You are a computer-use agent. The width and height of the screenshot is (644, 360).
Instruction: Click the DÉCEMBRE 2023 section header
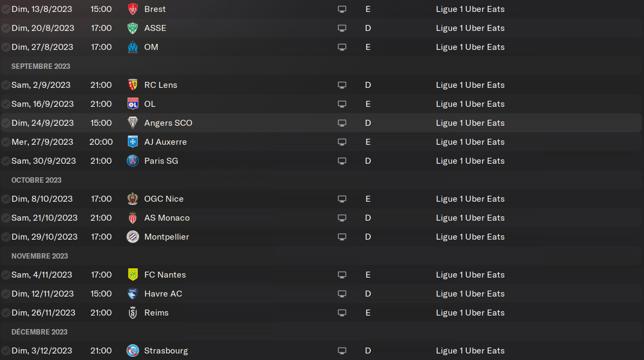tap(40, 332)
